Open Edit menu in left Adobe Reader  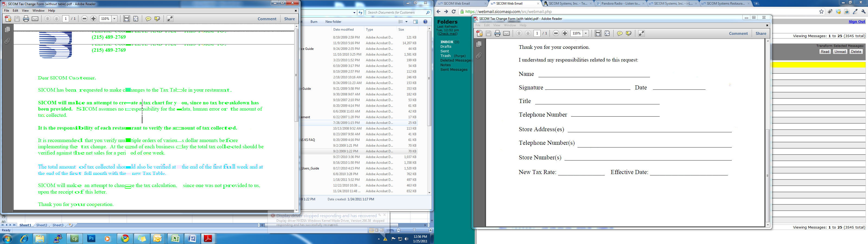(x=15, y=11)
